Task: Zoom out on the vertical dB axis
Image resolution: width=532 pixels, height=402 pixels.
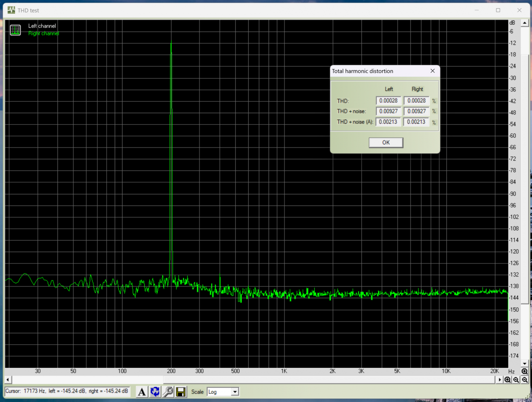Action: tap(525, 380)
